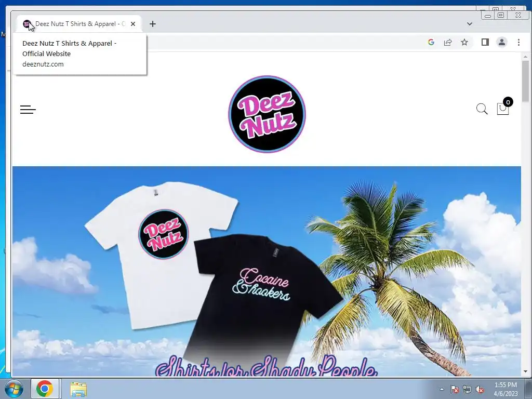The image size is (532, 399).
Task: Click the muted volume tray icon
Action: pos(480,389)
